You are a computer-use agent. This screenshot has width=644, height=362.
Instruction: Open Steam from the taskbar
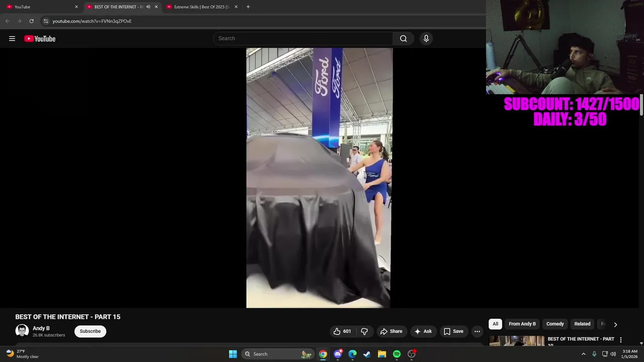[367, 354]
